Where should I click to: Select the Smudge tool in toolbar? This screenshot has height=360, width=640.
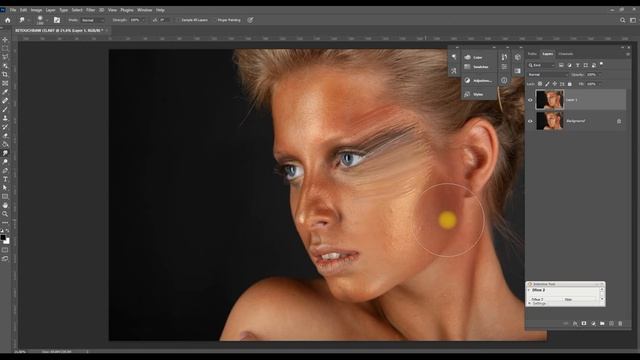tap(5, 153)
